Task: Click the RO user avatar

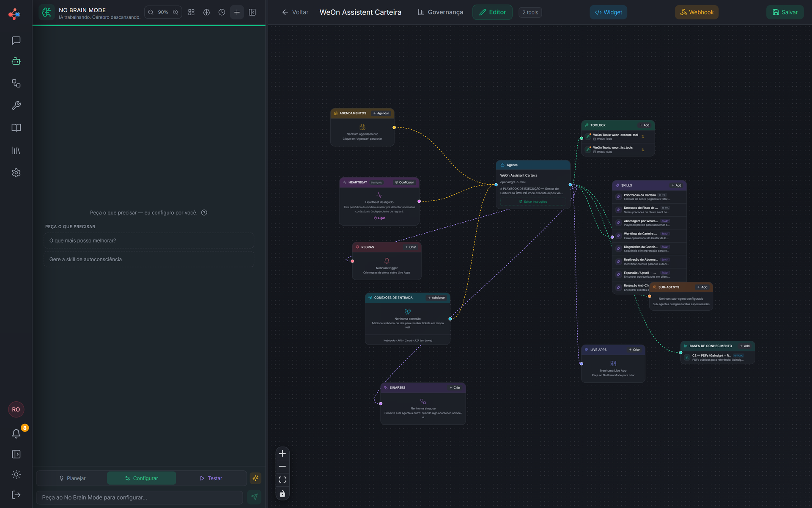Action: [x=16, y=409]
